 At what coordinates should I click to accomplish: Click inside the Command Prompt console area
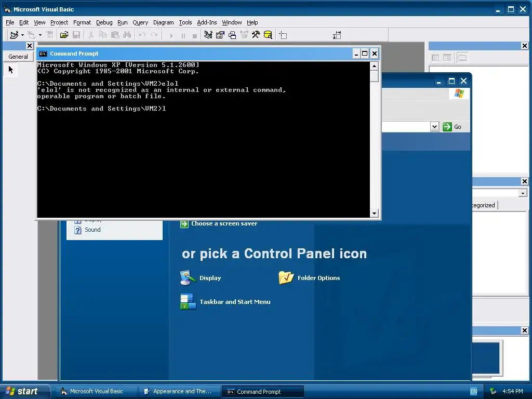pyautogui.click(x=204, y=139)
